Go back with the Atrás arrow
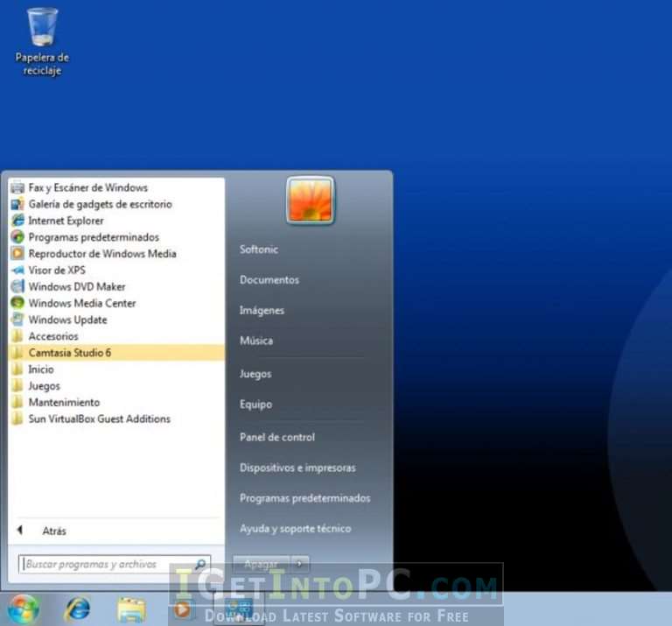672x626 pixels. (20, 531)
